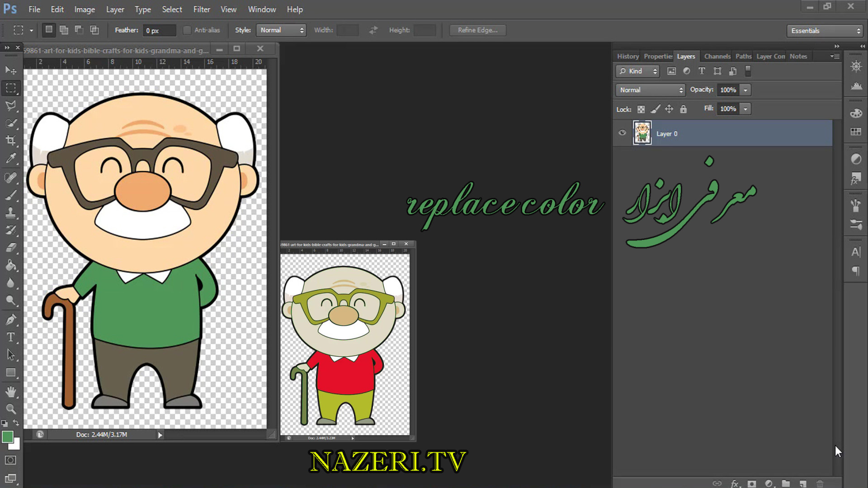This screenshot has width=868, height=488.
Task: Open the tool preset picker arrow
Action: point(31,30)
